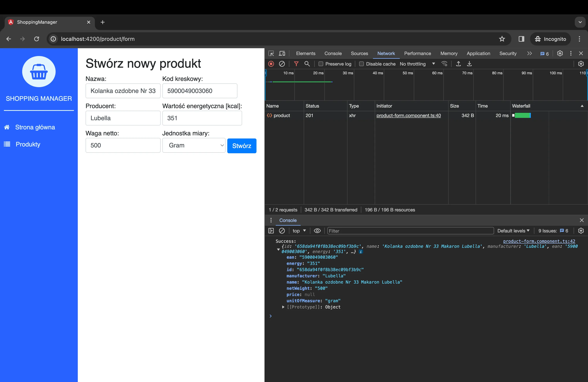This screenshot has width=588, height=382.
Task: Open Network panel settings gear
Action: (581, 64)
